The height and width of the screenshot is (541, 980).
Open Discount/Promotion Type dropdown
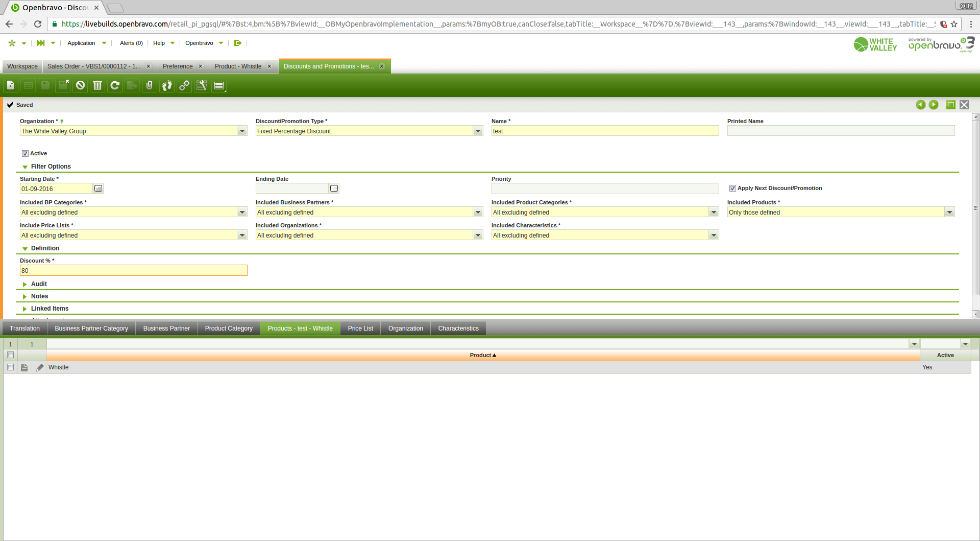[478, 131]
